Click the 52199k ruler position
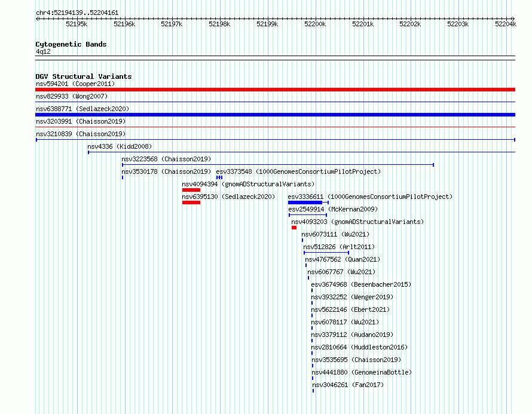Viewport: 532px width, 414px height. point(267,24)
